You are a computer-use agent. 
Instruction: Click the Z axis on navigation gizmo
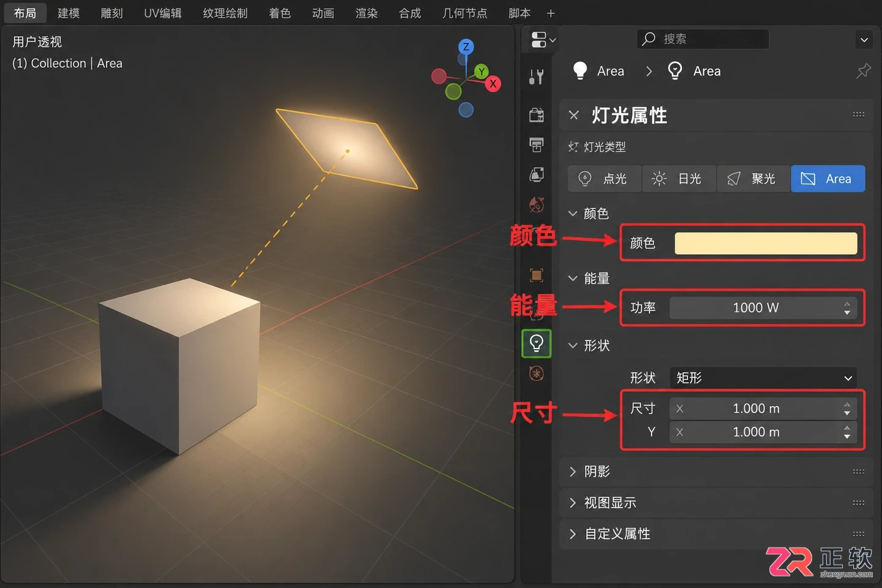pos(466,47)
